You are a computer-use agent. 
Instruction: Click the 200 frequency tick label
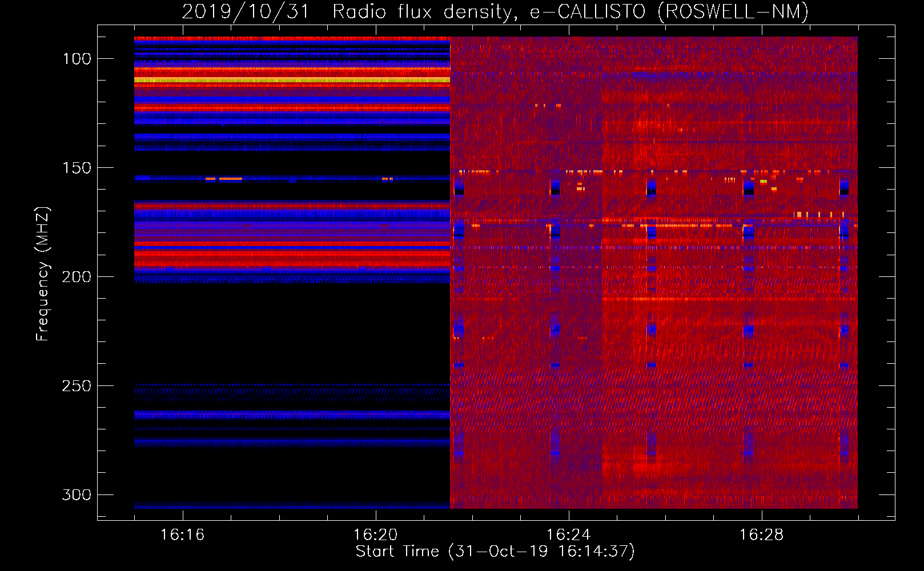pyautogui.click(x=77, y=277)
